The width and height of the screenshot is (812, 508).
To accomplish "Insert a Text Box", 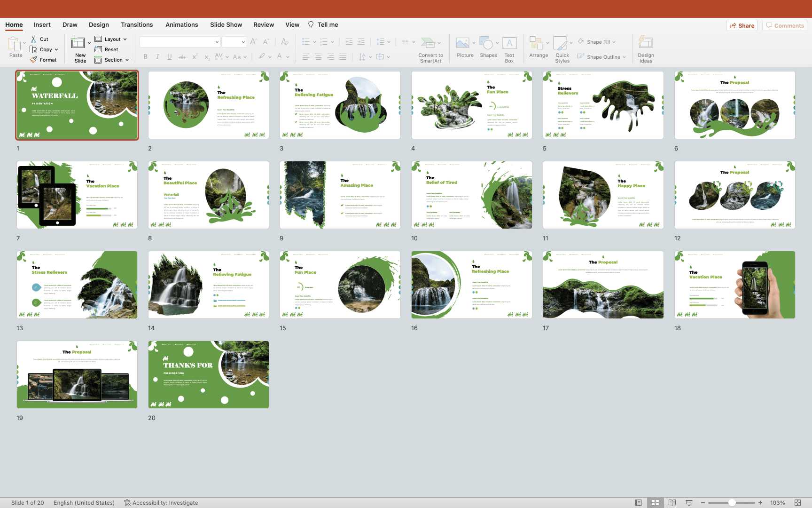I will [x=509, y=44].
